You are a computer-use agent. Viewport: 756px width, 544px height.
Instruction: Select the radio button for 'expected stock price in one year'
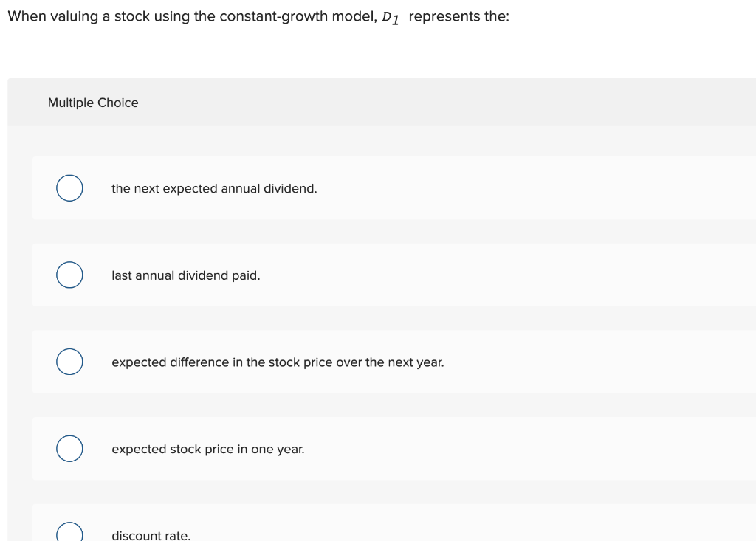pos(69,448)
